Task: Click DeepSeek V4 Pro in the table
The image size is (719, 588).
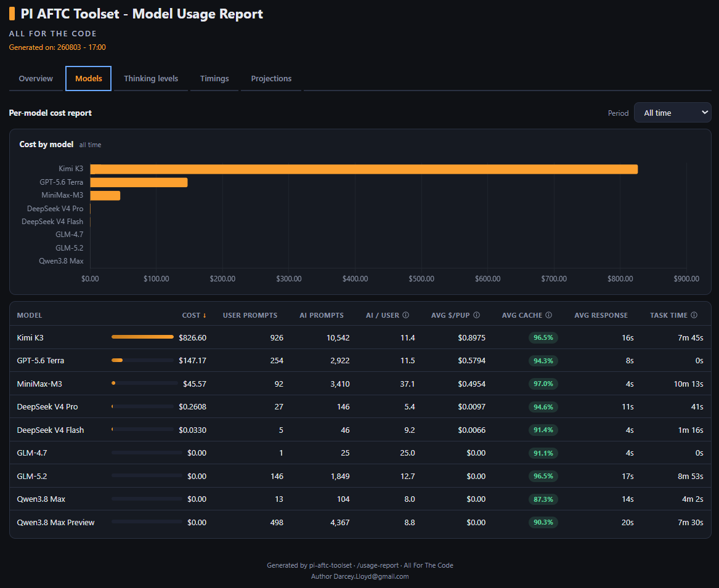Action: click(47, 407)
